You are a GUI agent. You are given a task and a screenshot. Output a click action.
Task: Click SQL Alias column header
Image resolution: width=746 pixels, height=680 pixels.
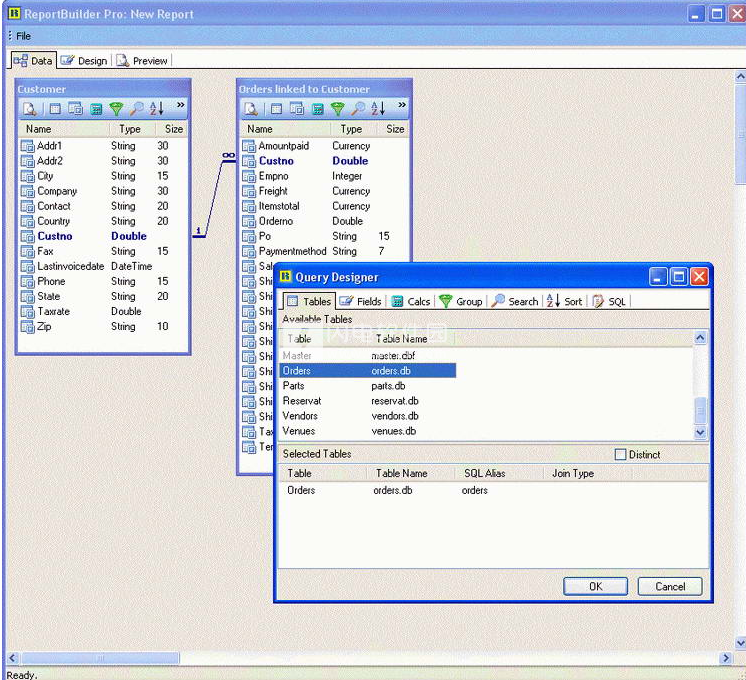499,473
